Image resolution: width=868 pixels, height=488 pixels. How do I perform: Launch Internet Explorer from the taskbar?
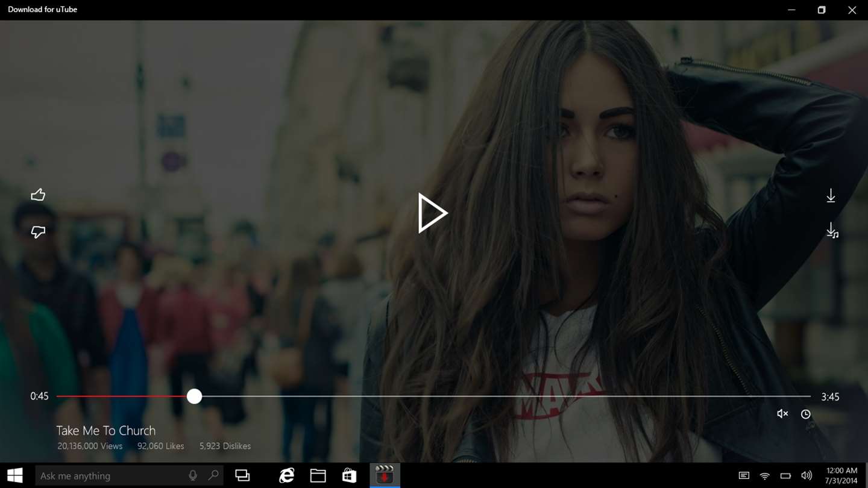(x=287, y=475)
